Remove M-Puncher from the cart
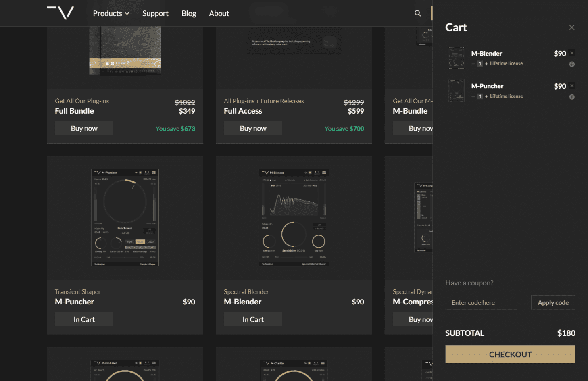Screen dimensions: 588x381 click(572, 85)
